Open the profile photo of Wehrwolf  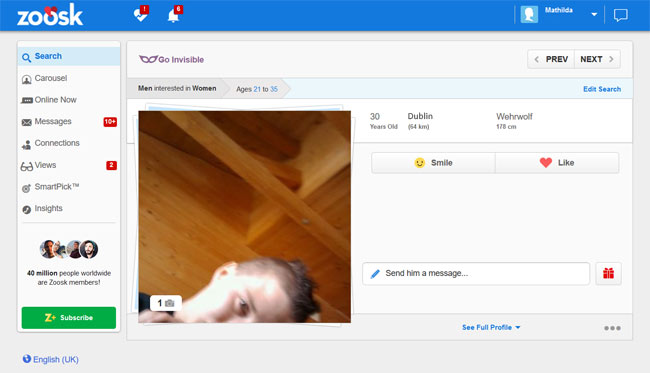pos(245,217)
